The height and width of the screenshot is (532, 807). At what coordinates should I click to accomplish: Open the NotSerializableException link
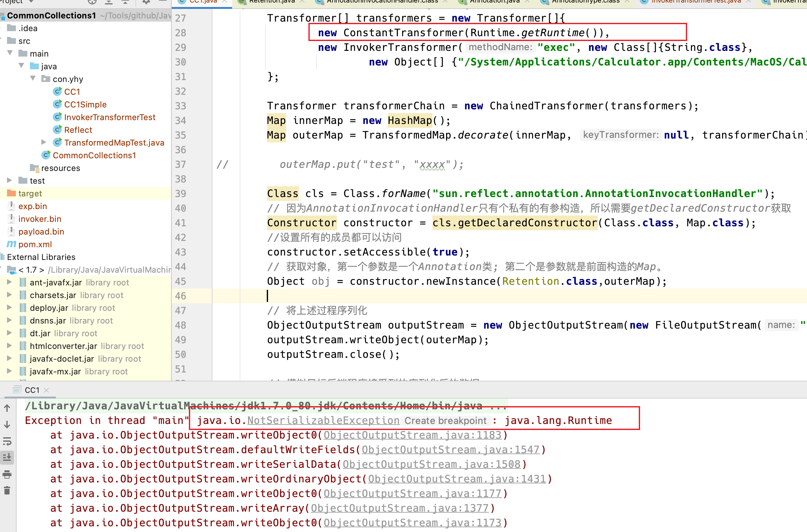coord(323,420)
